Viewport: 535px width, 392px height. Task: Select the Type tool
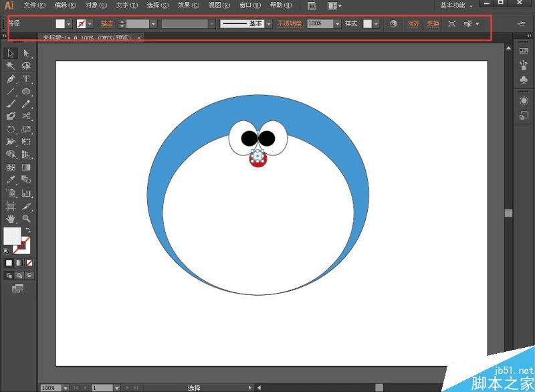click(x=26, y=79)
